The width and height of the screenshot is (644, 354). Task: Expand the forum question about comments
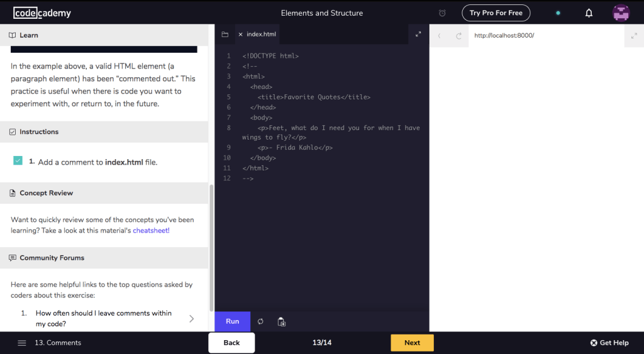pos(191,319)
